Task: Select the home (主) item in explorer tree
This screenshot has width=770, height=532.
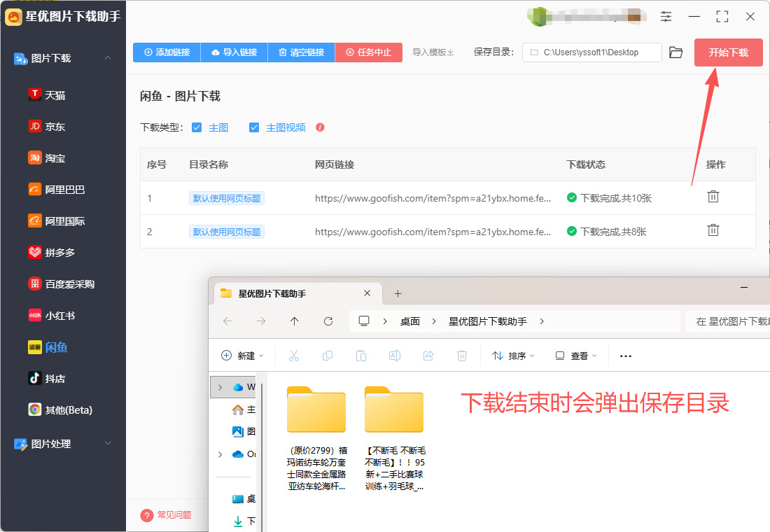Action: point(244,409)
